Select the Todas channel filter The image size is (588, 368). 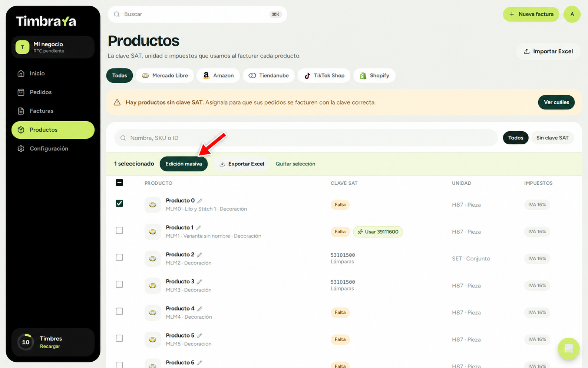coord(119,76)
